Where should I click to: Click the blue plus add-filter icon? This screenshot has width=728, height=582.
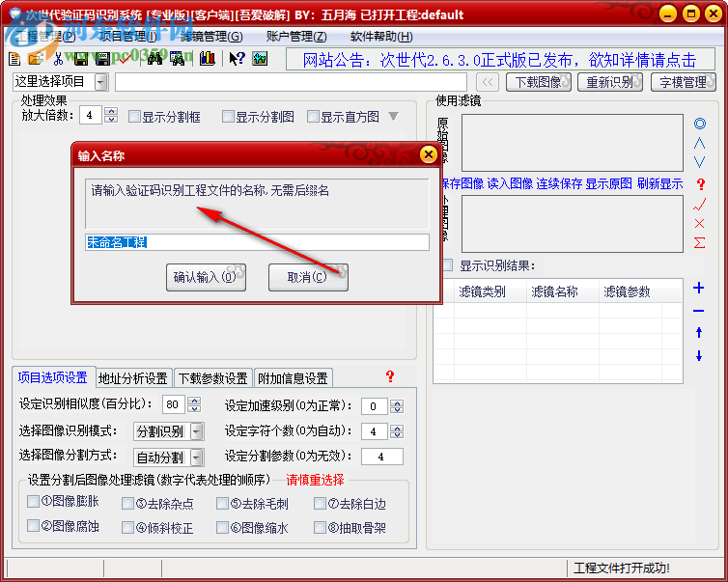(x=699, y=288)
